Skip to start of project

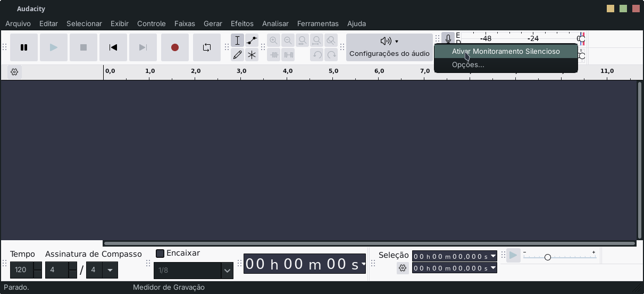(113, 47)
